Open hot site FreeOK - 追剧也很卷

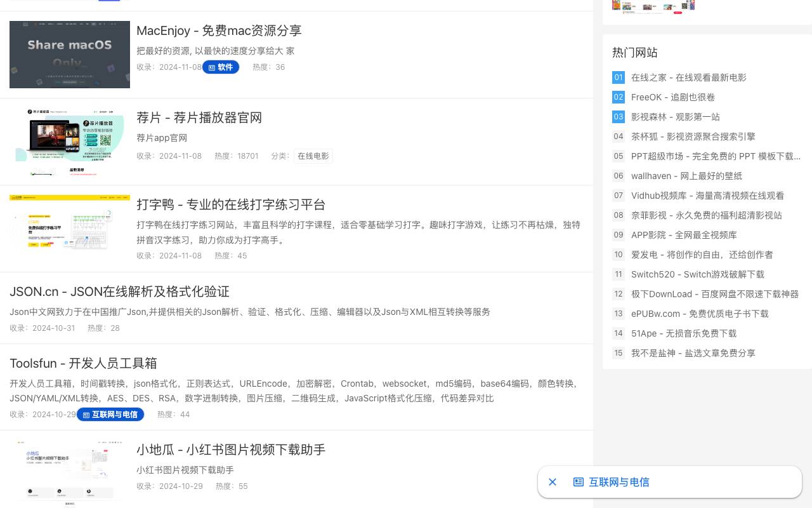tap(673, 97)
